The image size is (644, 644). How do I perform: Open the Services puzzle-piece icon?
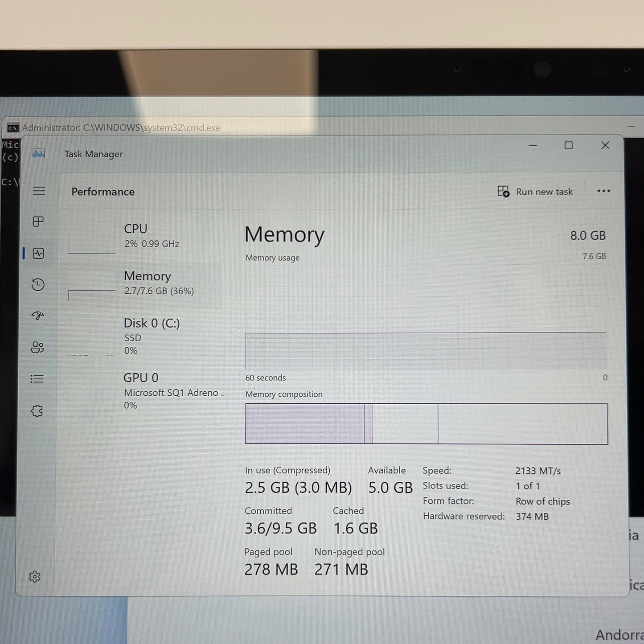click(37, 411)
